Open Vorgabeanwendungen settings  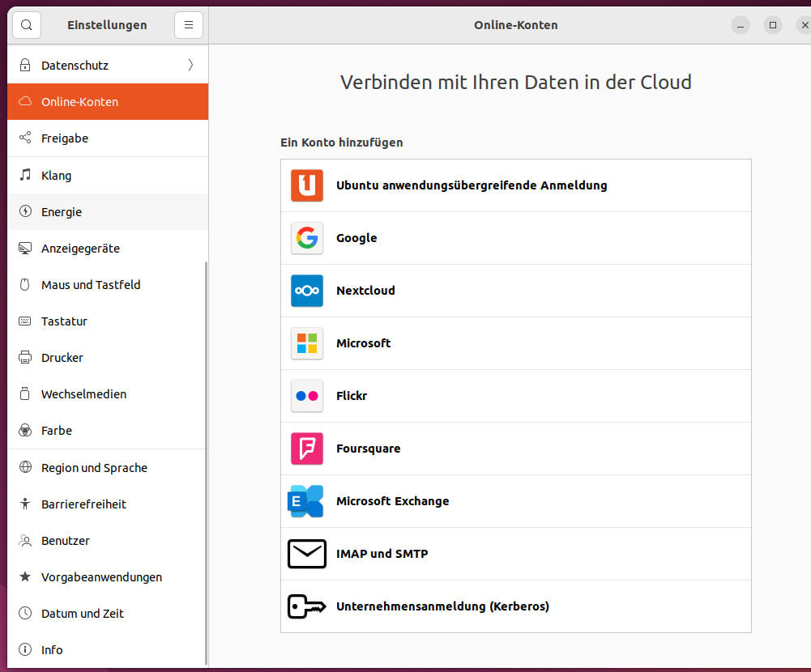tap(108, 577)
